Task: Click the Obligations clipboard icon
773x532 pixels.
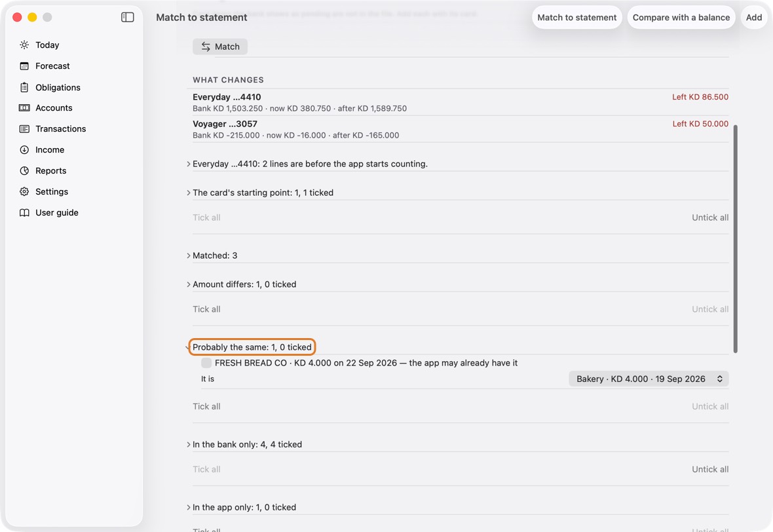Action: pyautogui.click(x=24, y=87)
